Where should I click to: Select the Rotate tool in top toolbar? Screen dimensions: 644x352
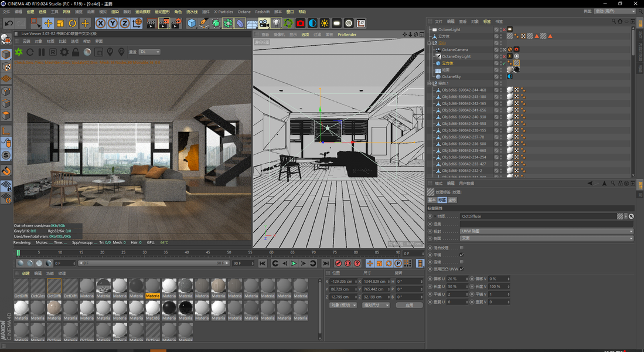click(x=73, y=23)
